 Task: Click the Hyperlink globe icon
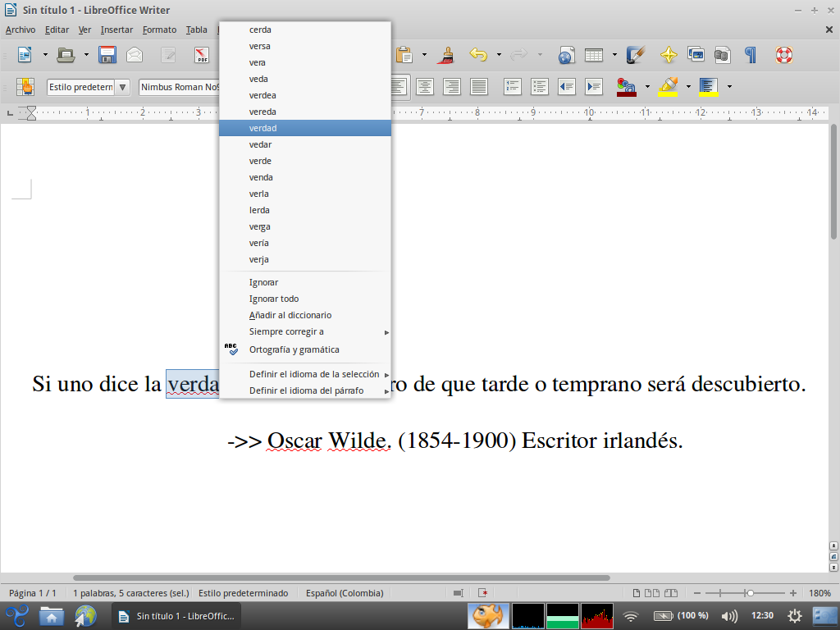point(566,55)
